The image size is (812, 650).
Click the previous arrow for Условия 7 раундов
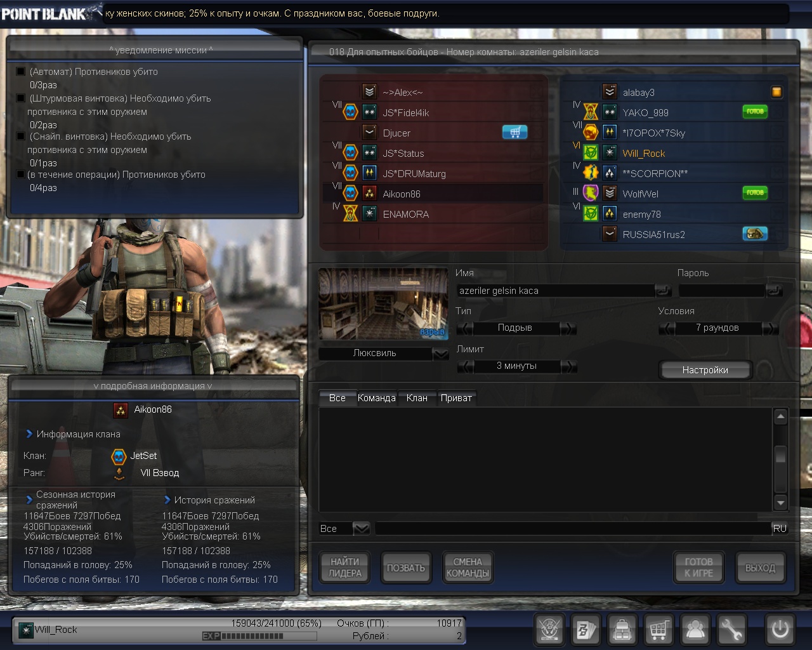pos(667,328)
